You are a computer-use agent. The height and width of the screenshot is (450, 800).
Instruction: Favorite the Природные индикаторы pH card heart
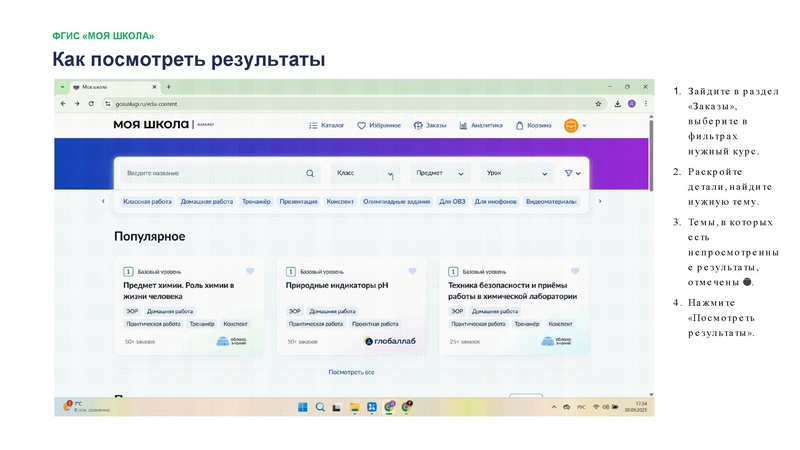click(412, 271)
